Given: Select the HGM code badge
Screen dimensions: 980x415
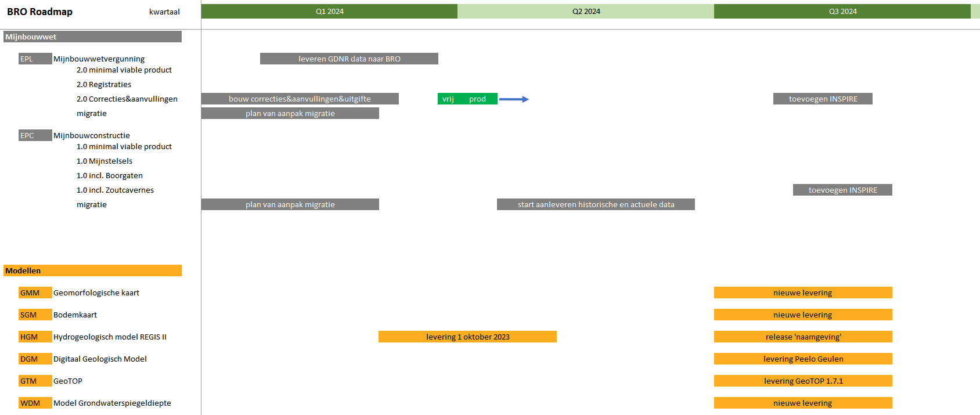Looking at the screenshot, I should 35,337.
